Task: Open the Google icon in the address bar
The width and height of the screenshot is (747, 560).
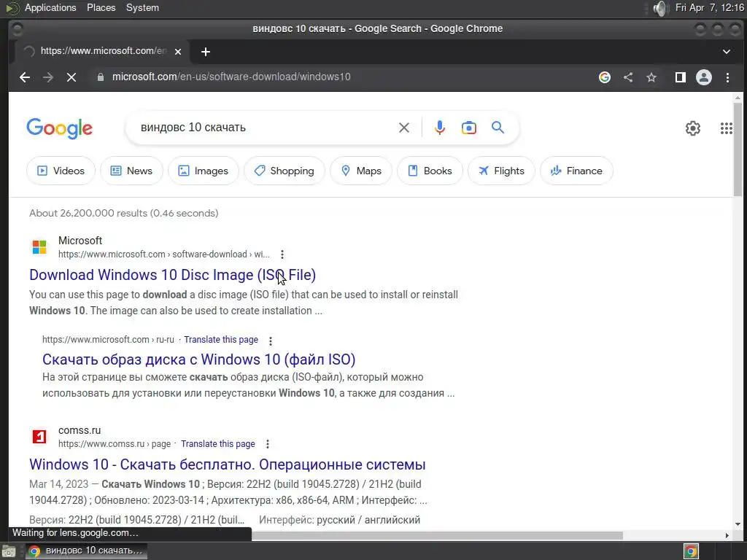Action: pyautogui.click(x=605, y=77)
